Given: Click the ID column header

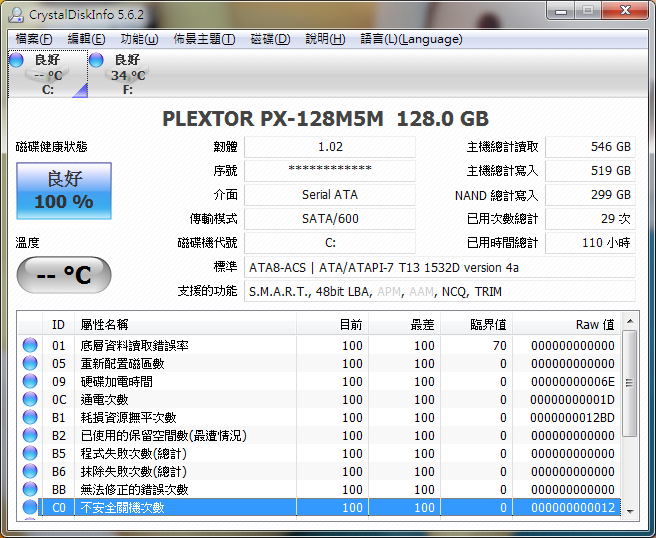Looking at the screenshot, I should [x=59, y=324].
